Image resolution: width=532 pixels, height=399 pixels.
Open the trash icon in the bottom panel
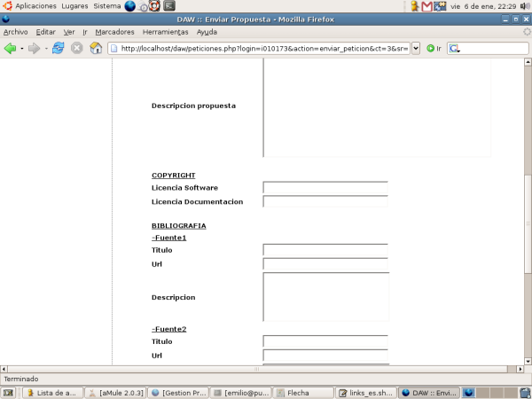(525, 393)
